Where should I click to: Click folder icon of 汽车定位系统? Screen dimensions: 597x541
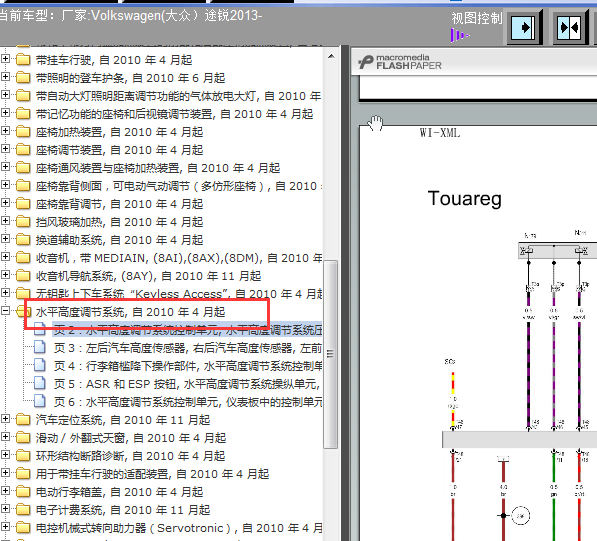click(x=23, y=420)
